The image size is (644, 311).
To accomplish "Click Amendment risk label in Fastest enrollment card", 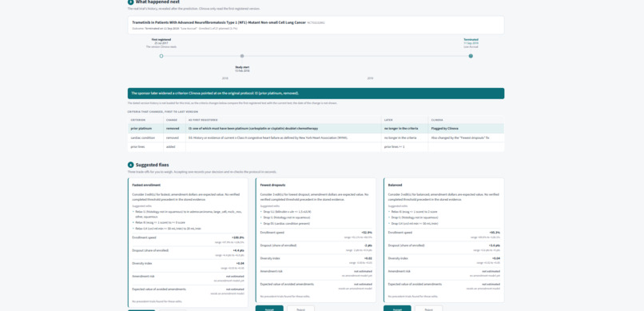I will tap(143, 276).
